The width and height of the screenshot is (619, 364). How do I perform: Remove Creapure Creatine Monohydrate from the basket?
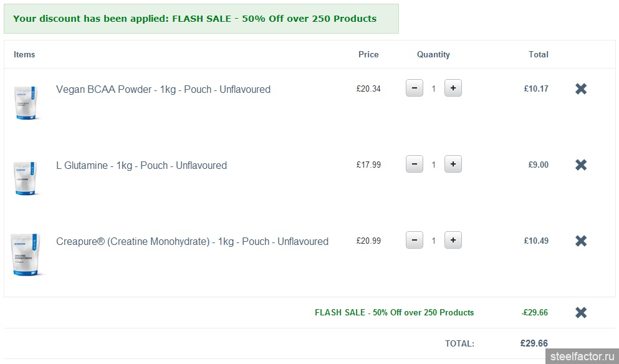(580, 241)
